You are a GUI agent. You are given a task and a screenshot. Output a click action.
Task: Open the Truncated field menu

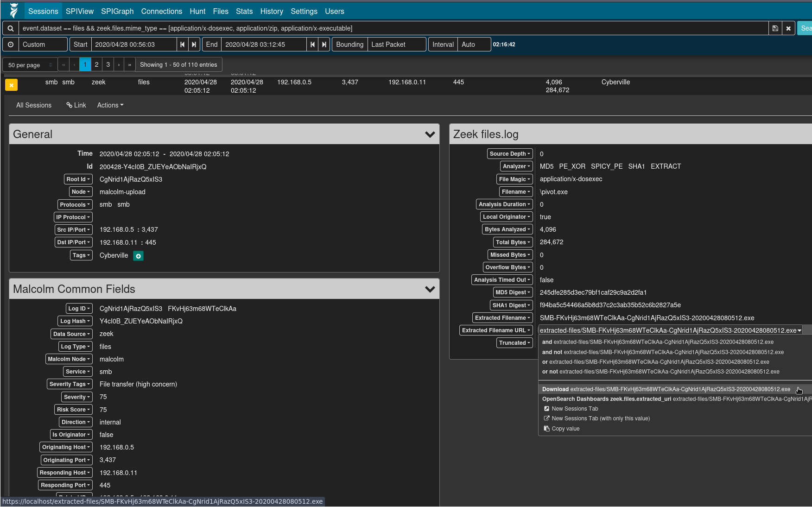point(514,343)
